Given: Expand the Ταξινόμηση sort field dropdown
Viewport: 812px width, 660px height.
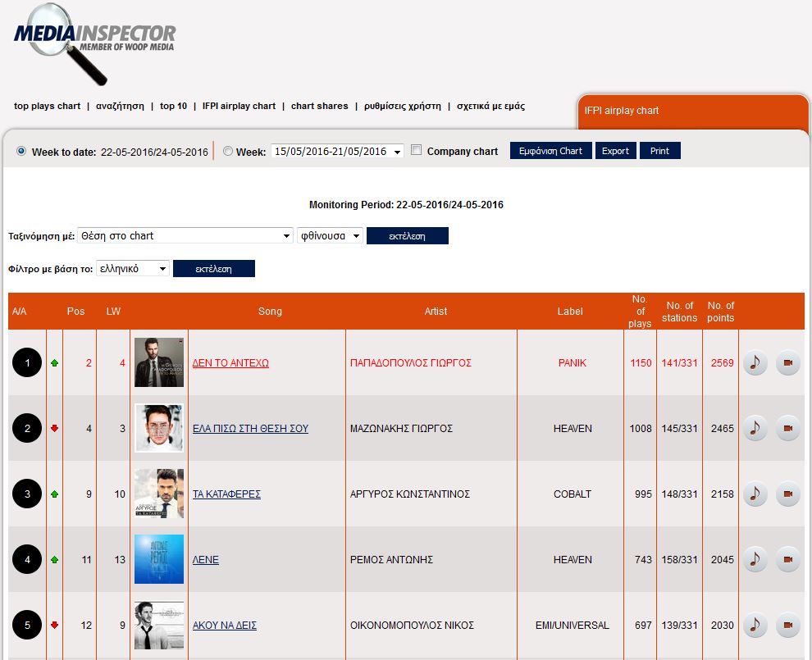Looking at the screenshot, I should (185, 236).
